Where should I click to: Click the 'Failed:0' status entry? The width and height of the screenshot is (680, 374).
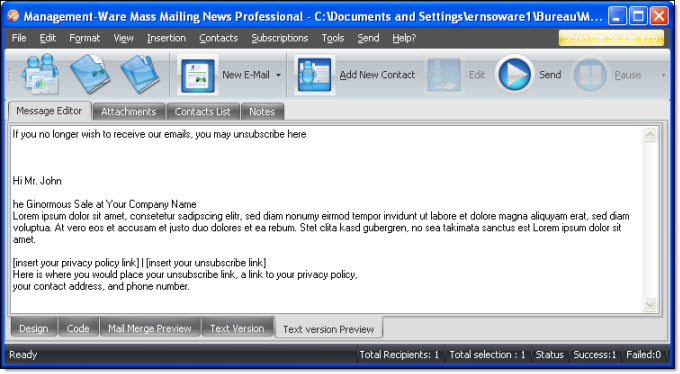[644, 355]
